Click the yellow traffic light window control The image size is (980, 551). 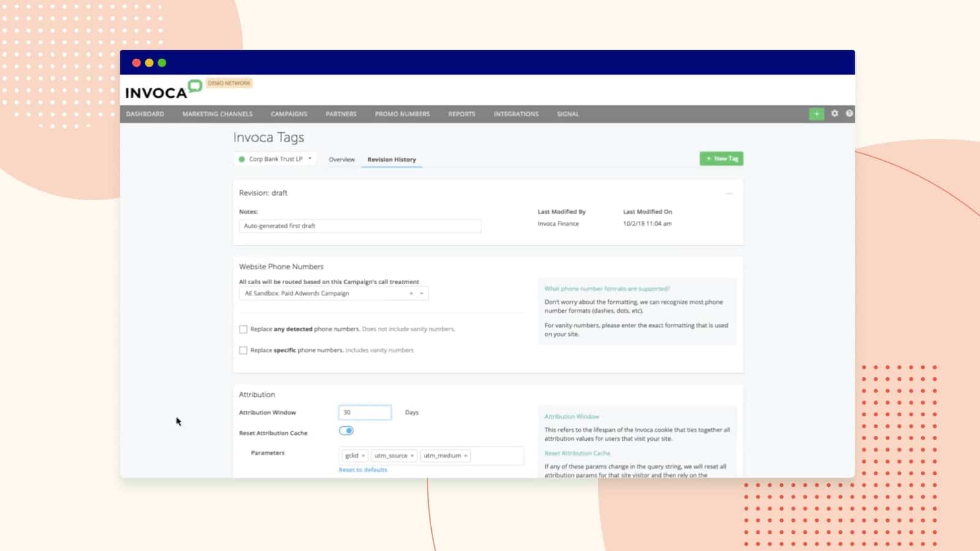pos(148,62)
